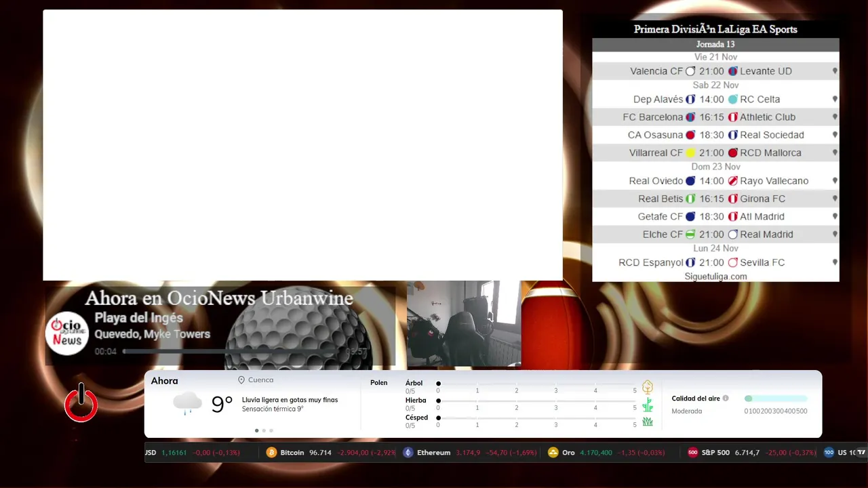Click the Athletic Club team name
The height and width of the screenshot is (488, 868).
click(768, 117)
